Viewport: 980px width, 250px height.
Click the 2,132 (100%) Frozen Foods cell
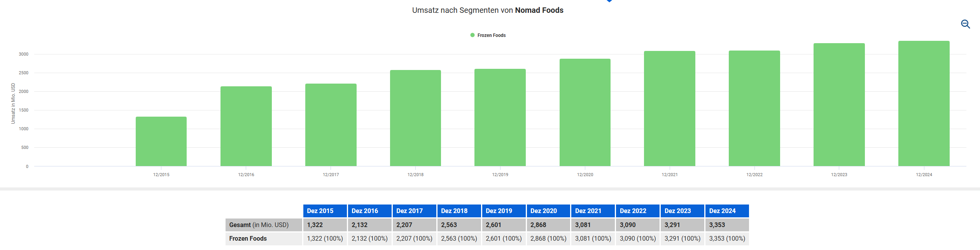click(x=369, y=238)
